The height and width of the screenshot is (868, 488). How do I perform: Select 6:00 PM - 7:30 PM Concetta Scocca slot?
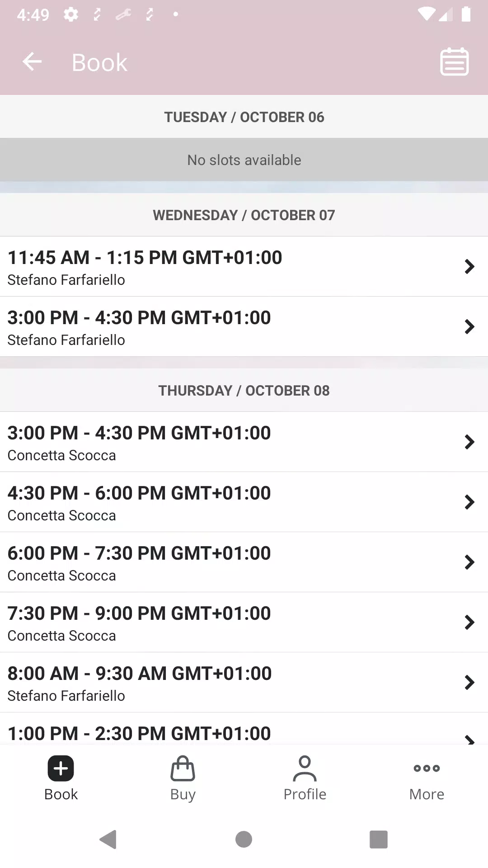[244, 562]
